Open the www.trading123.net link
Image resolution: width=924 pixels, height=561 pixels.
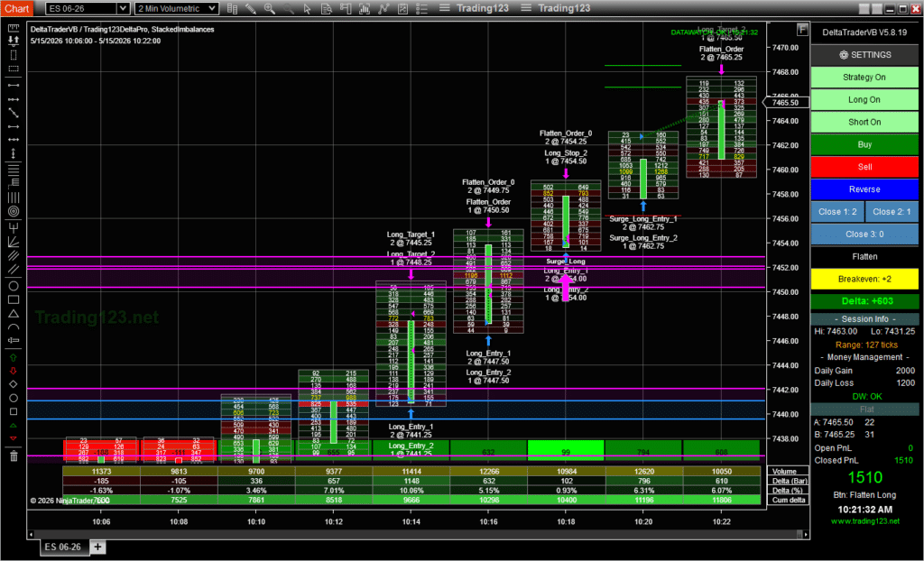click(865, 521)
